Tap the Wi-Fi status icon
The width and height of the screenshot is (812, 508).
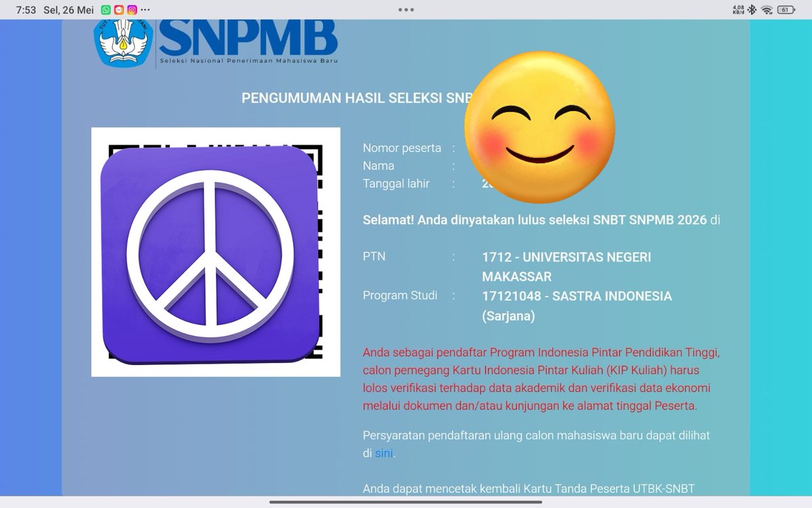(767, 10)
